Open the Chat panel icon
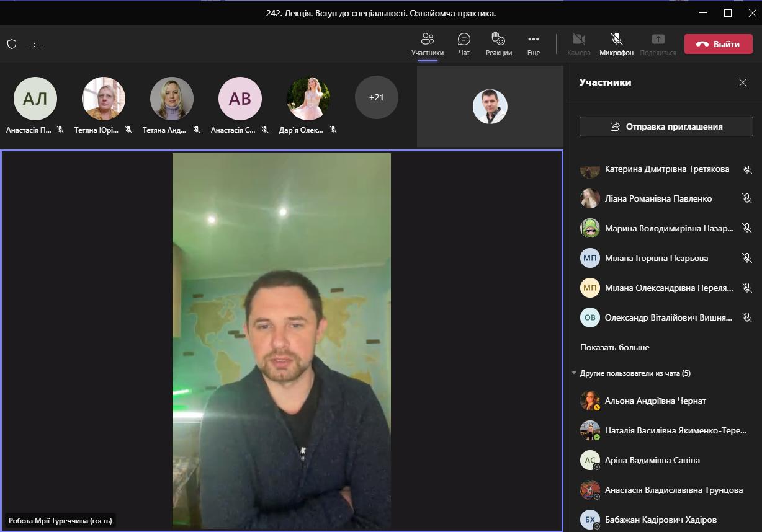 click(464, 40)
